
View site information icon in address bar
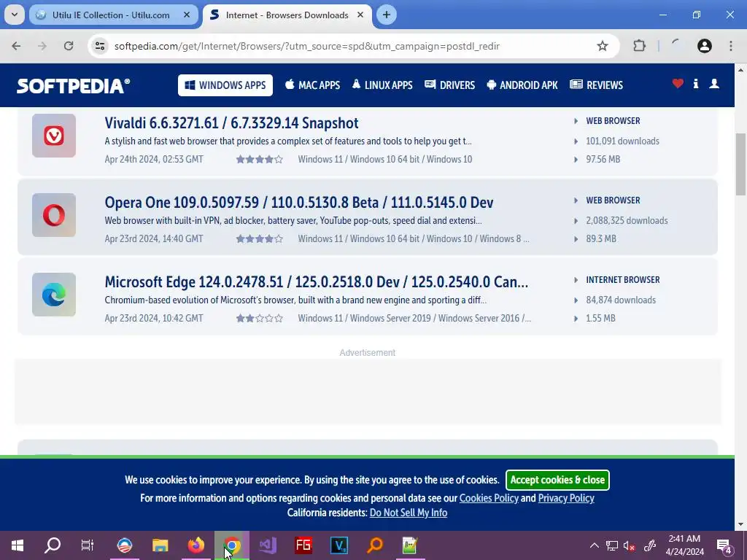point(100,46)
